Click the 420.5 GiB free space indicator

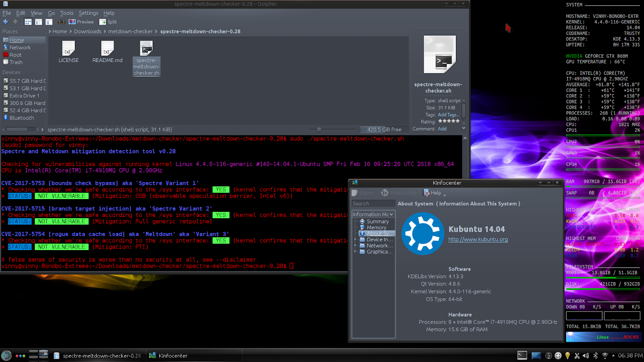[x=384, y=129]
